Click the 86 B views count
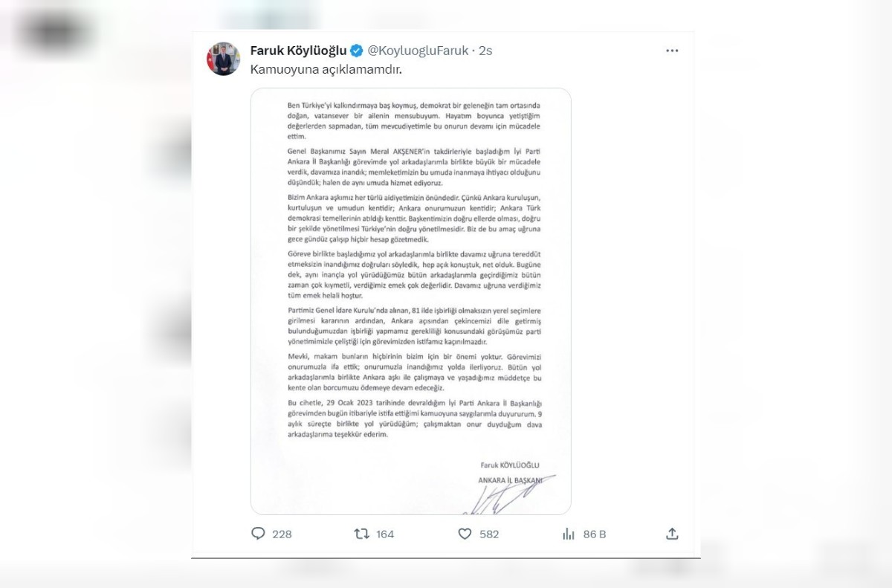 click(595, 534)
